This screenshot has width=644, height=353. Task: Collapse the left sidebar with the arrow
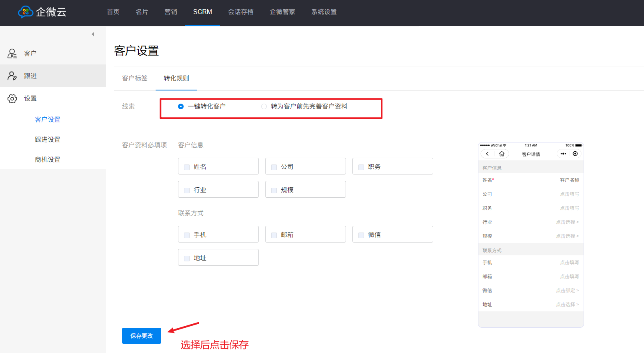[x=93, y=34]
